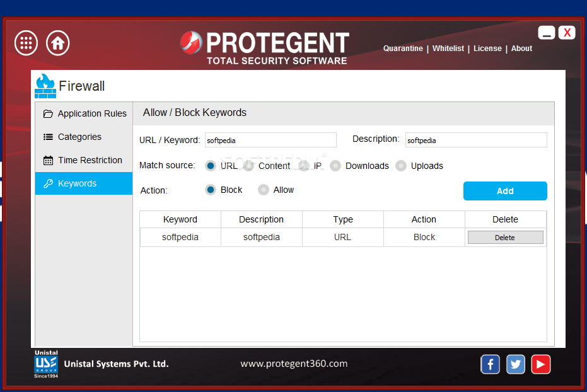Click Unistal Systems Pvt. Ltd. text

pos(117,364)
